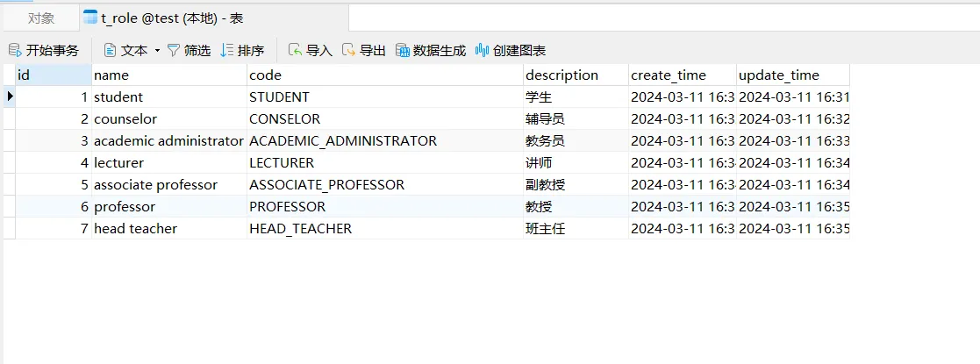Image resolution: width=980 pixels, height=364 pixels.
Task: Click the 排序 sort icon
Action: click(x=227, y=50)
